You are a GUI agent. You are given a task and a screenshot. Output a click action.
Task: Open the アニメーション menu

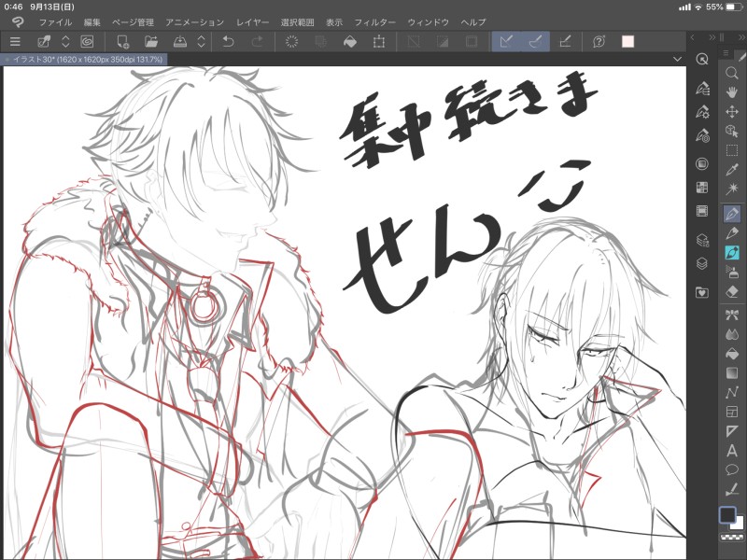tap(194, 22)
